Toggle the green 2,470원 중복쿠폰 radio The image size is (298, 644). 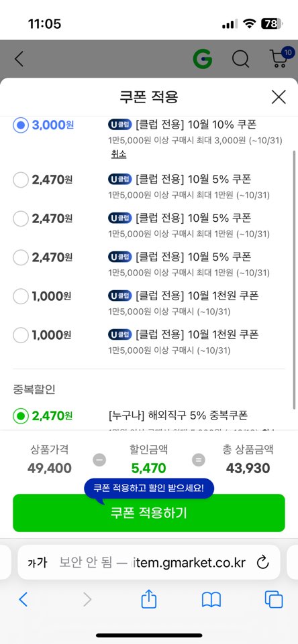21,416
